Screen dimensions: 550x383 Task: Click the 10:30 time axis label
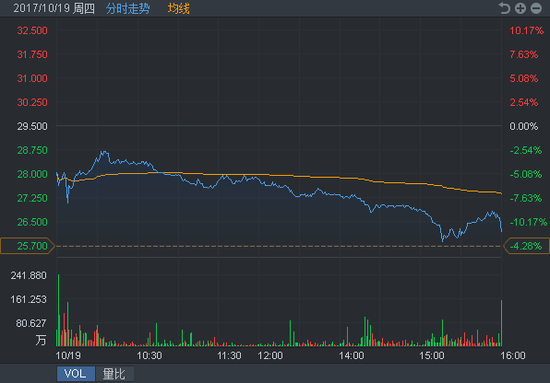point(149,355)
